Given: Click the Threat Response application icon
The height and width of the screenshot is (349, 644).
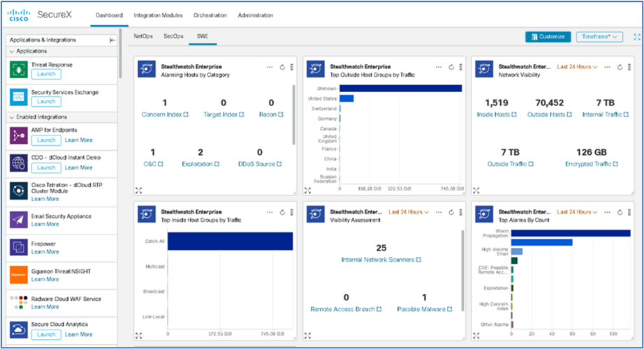Looking at the screenshot, I should click(x=18, y=70).
